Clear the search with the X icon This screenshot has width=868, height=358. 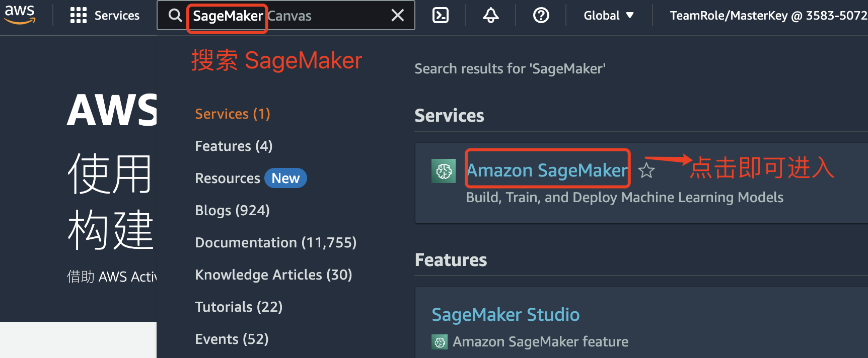click(x=398, y=16)
